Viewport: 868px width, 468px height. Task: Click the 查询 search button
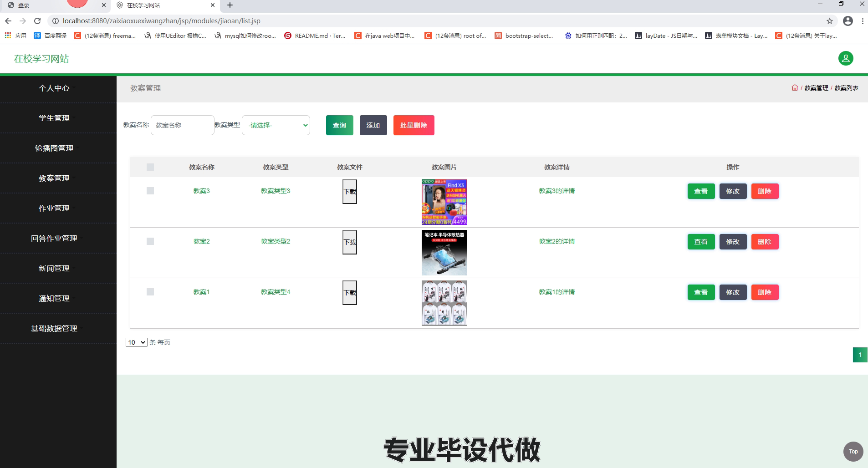click(x=340, y=125)
